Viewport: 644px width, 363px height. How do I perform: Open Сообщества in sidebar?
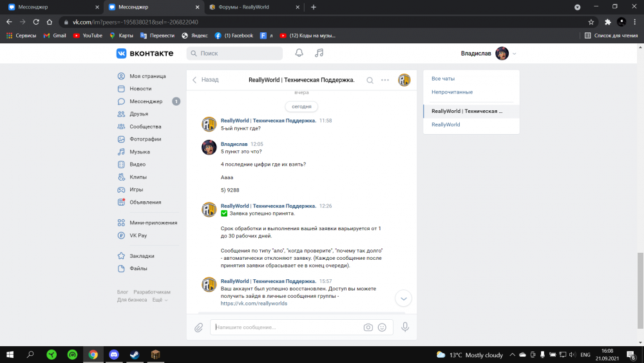(x=145, y=126)
